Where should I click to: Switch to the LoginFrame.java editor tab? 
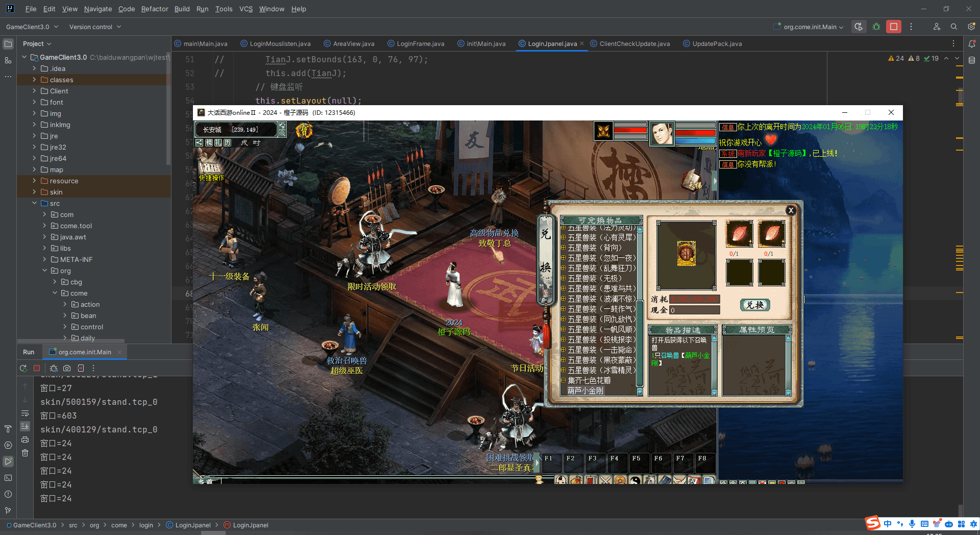pyautogui.click(x=420, y=44)
